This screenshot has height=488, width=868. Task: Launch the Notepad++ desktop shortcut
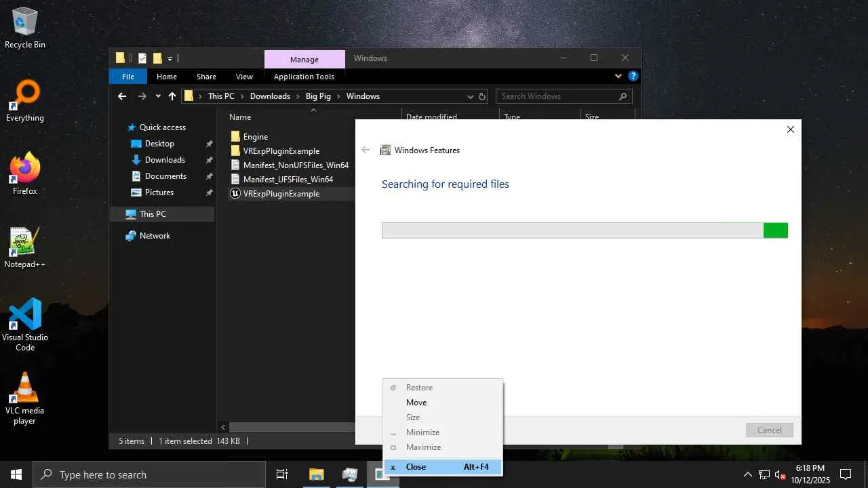25,247
